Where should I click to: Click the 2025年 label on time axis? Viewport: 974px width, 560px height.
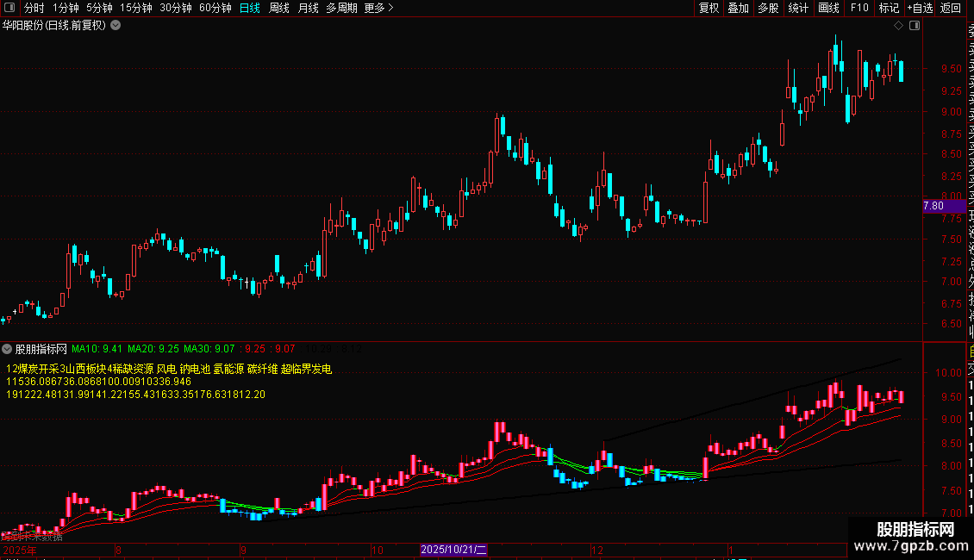(x=19, y=550)
